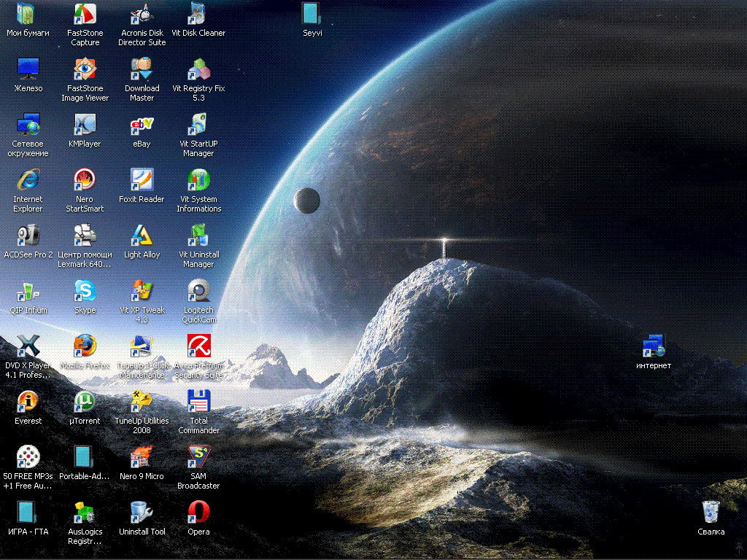Select the eBay shortcut icon
The width and height of the screenshot is (747, 560).
click(x=142, y=124)
